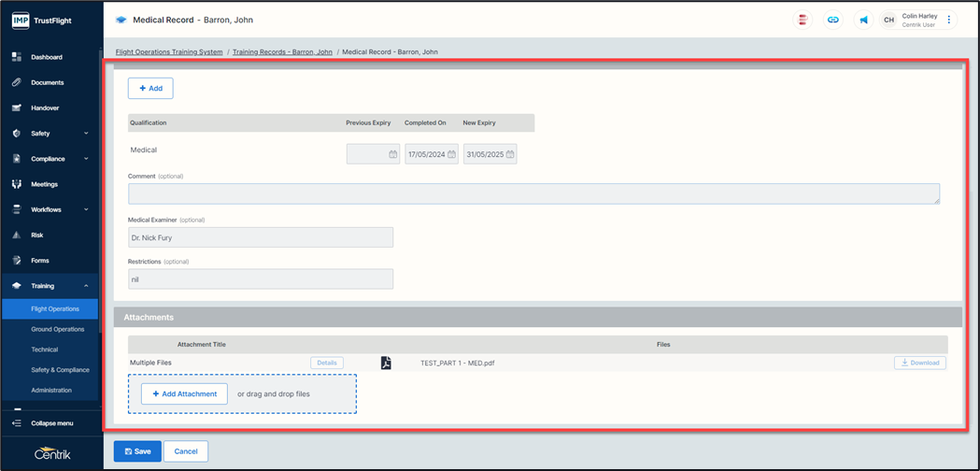
Task: Select Ground Operations under Training
Action: (57, 329)
